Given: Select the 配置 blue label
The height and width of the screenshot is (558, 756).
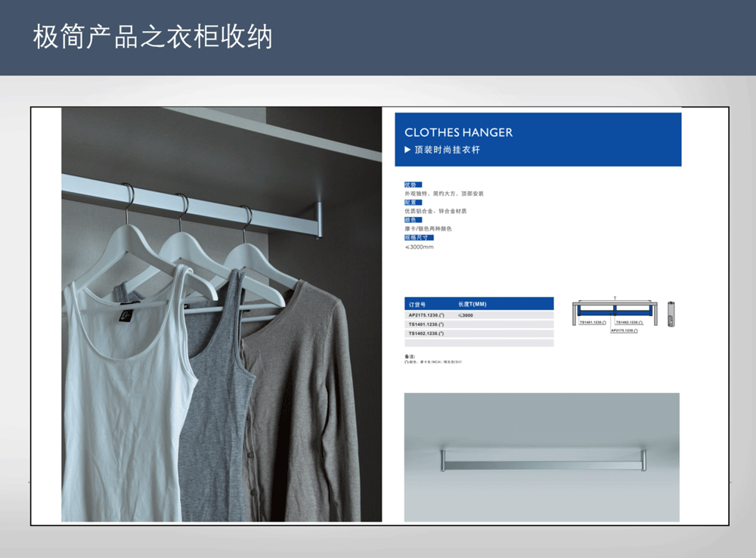Looking at the screenshot, I should point(412,202).
